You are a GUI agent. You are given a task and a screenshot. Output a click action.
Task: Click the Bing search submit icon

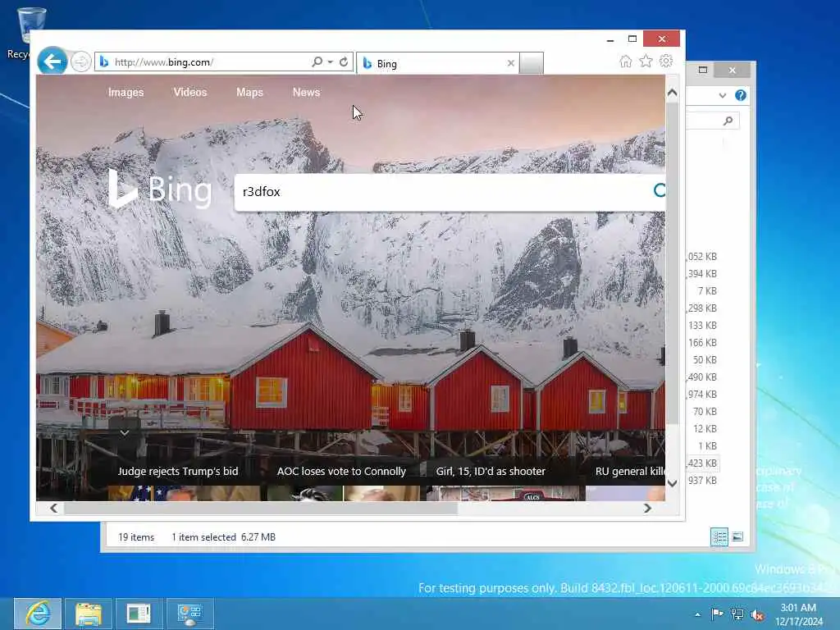[x=660, y=190]
